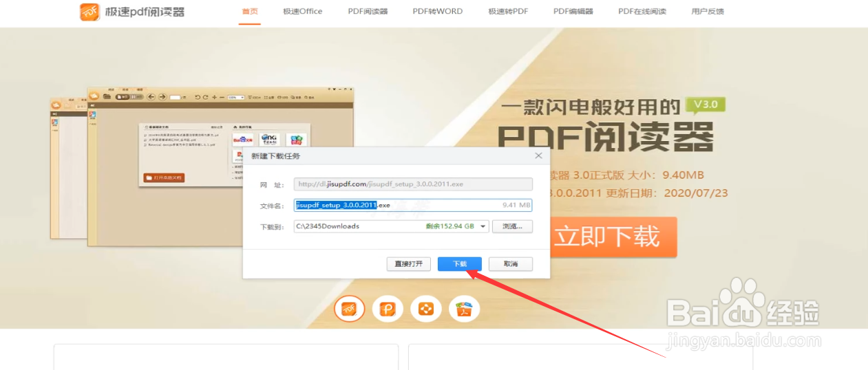Click the 极速pdf阅读器 logo icon
This screenshot has width=868, height=370.
click(x=90, y=12)
